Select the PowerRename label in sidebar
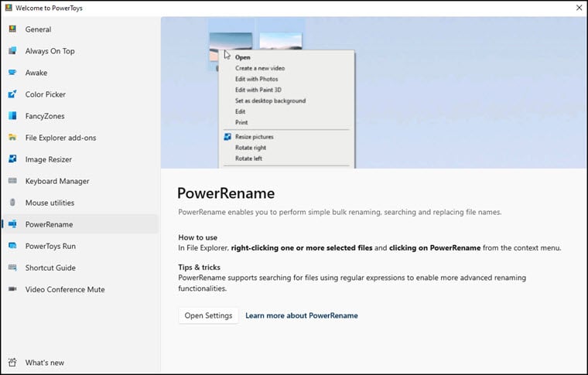 click(x=49, y=224)
